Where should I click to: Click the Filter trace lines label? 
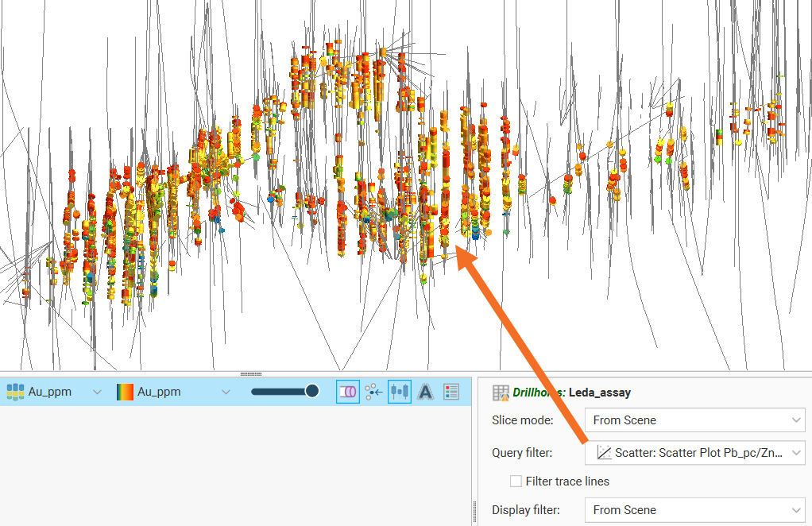point(567,482)
